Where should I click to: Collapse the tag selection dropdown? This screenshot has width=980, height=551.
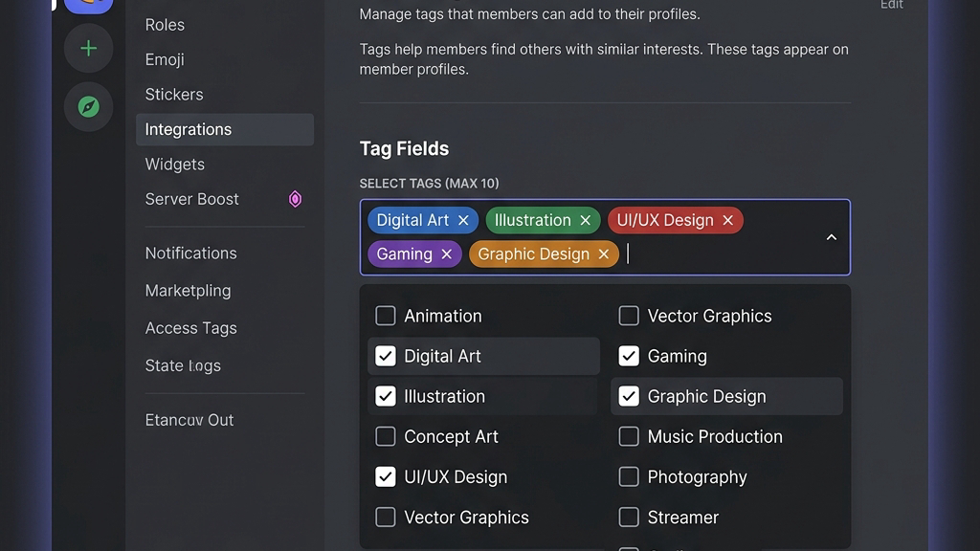click(x=832, y=237)
